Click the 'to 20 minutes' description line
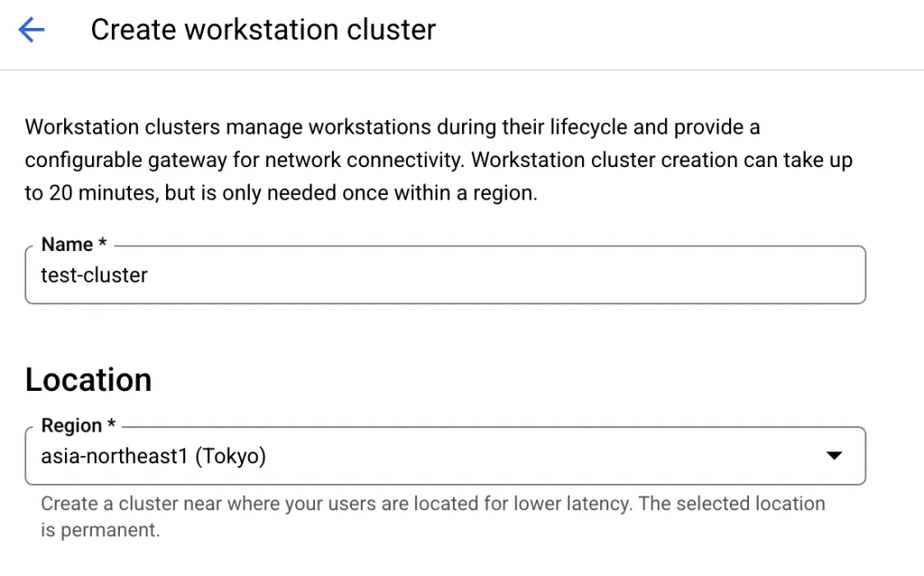Screen dimensions: 924x576 280,193
